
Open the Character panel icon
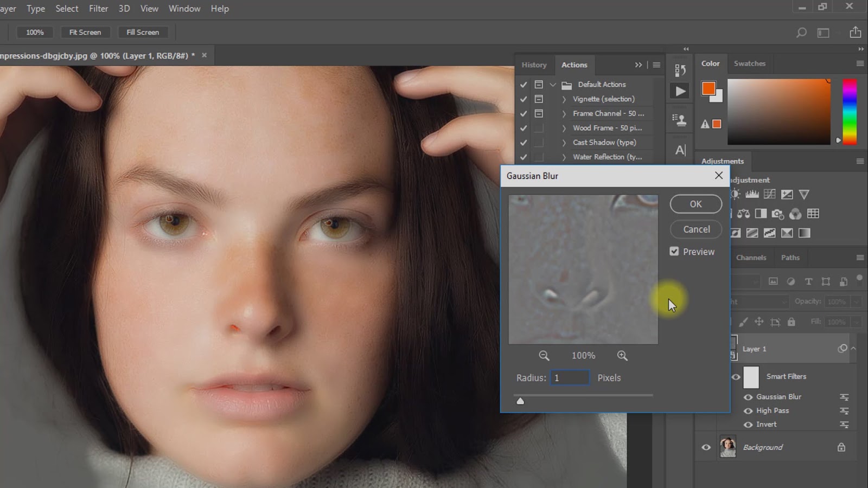680,150
